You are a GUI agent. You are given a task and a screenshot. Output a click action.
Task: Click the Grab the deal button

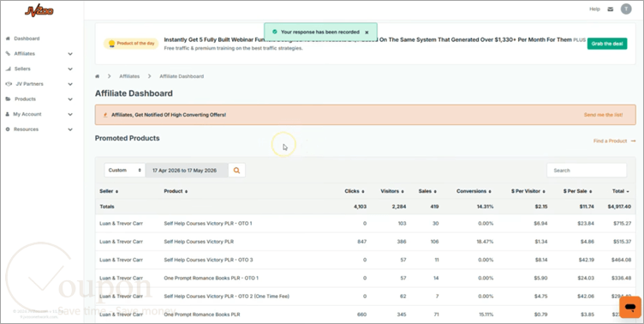pyautogui.click(x=607, y=44)
